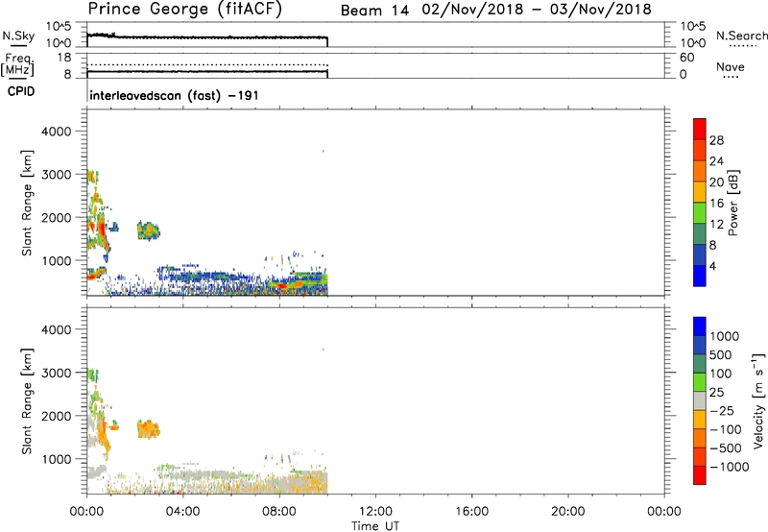Click the '28' power scale value
The height and width of the screenshot is (532, 768).
pos(716,140)
